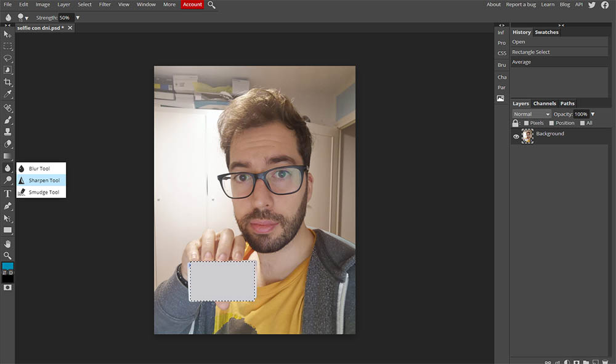Choose the Lasso tool
This screenshot has width=616, height=364.
pos(8,58)
